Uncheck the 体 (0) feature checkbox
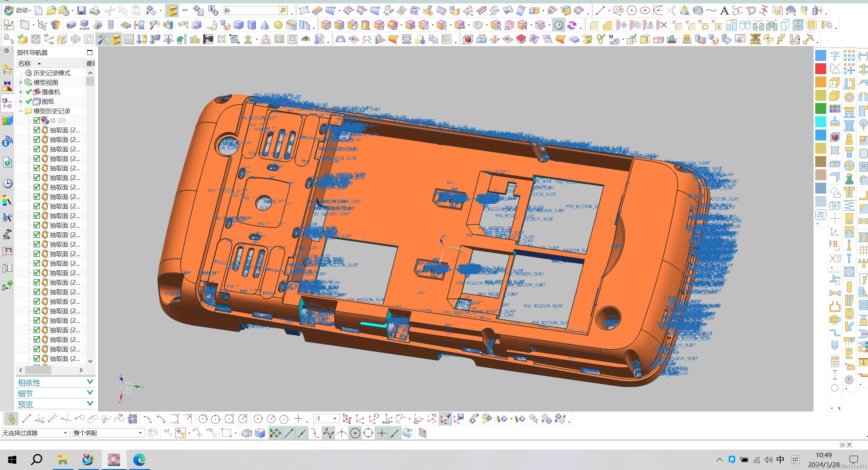868x470 pixels. 37,120
